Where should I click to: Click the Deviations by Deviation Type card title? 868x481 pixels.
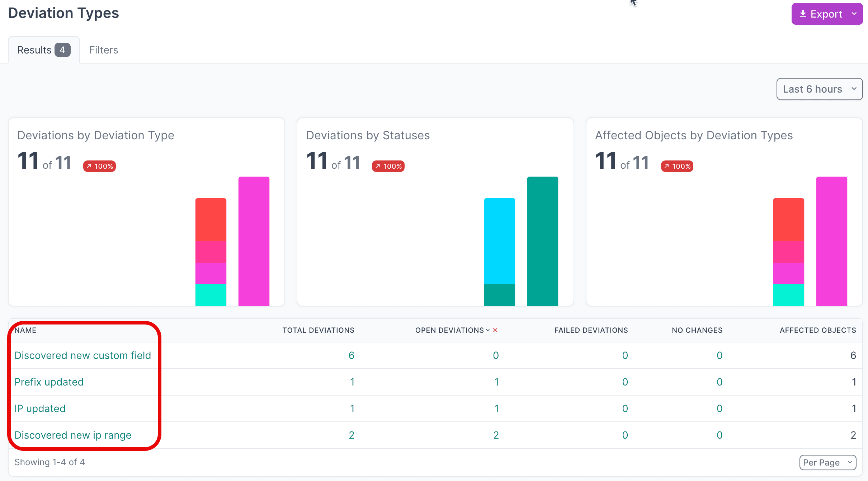tap(96, 135)
